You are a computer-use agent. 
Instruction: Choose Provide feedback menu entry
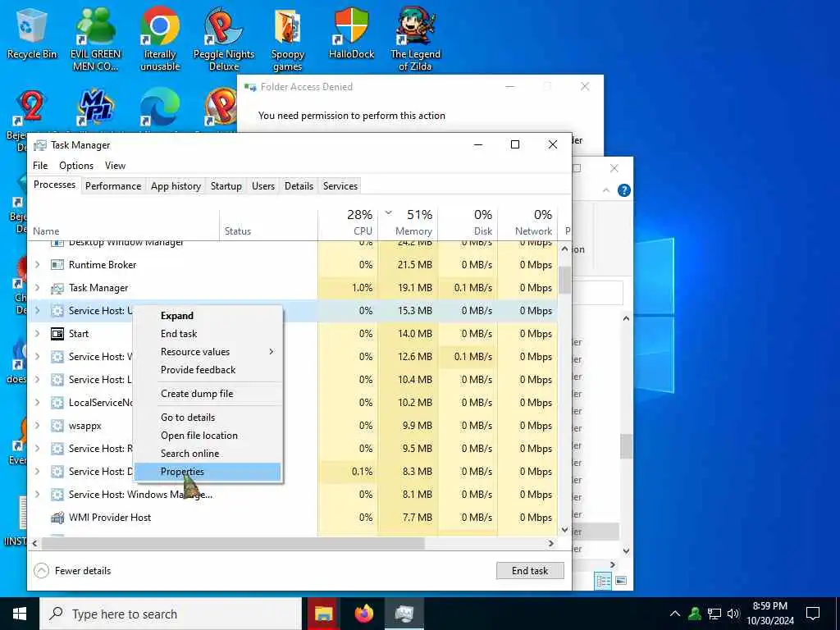208,370
